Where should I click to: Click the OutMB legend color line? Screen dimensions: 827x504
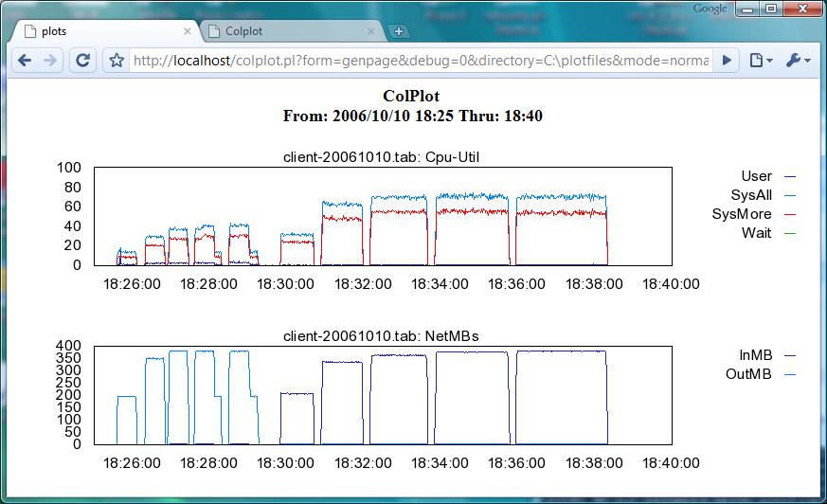point(790,375)
